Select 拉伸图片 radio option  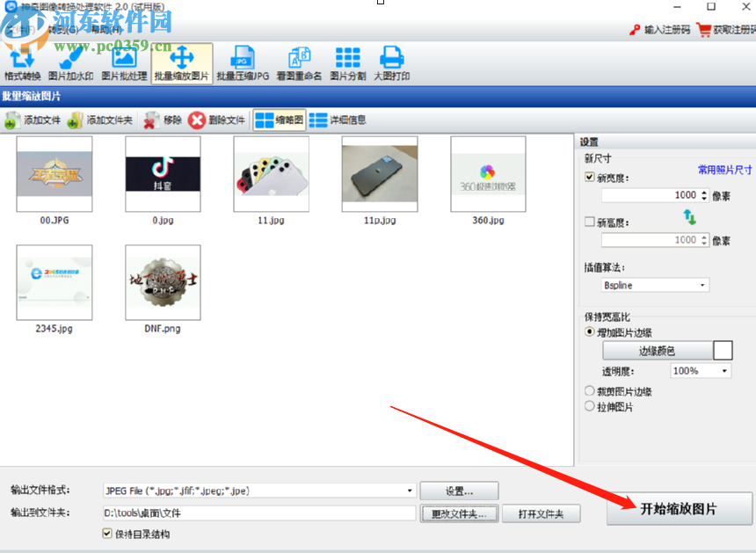click(589, 406)
